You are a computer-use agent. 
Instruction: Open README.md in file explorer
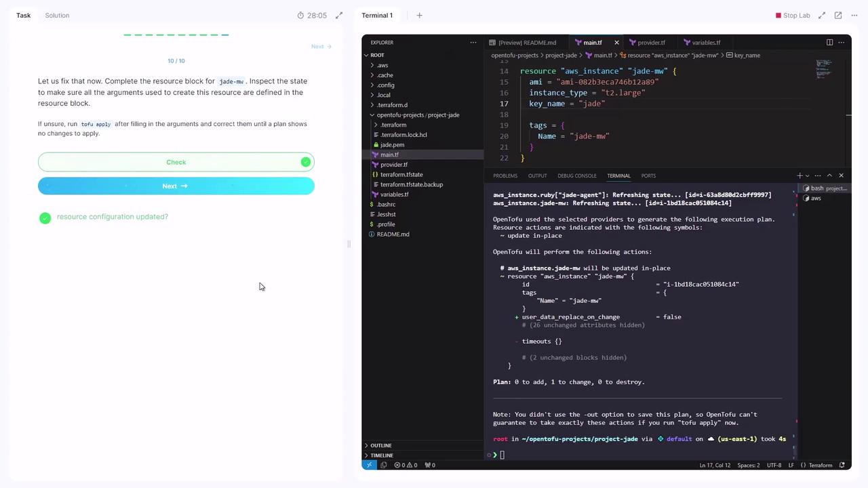pyautogui.click(x=393, y=235)
